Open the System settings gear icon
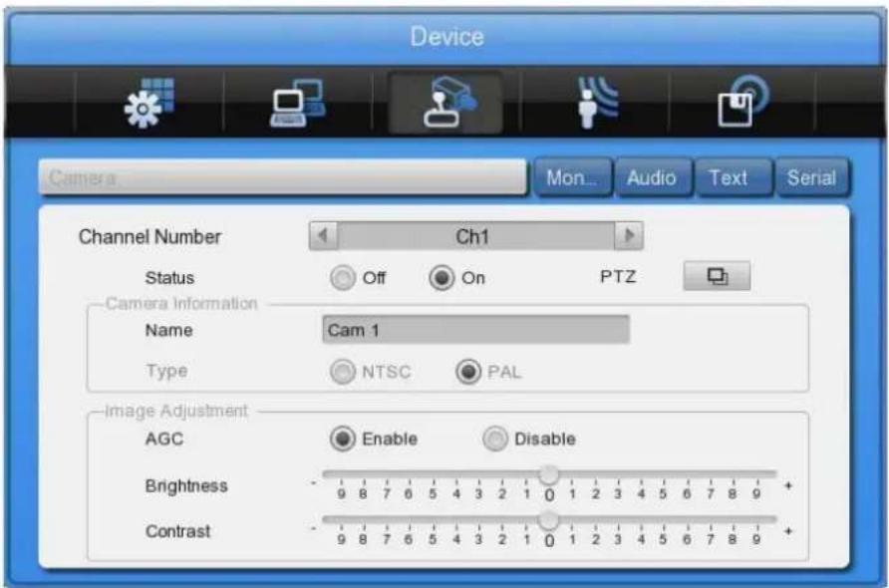The image size is (889, 588). click(x=149, y=103)
